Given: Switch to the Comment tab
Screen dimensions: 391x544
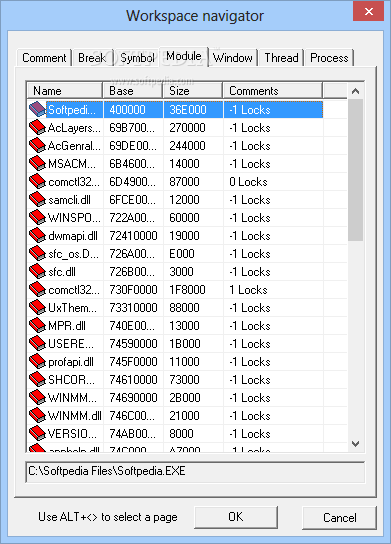Looking at the screenshot, I should point(44,58).
